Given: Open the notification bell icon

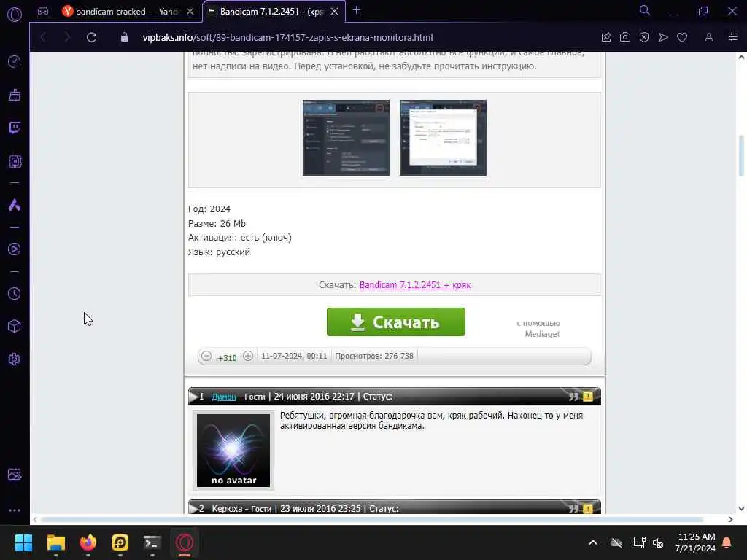Looking at the screenshot, I should (727, 542).
